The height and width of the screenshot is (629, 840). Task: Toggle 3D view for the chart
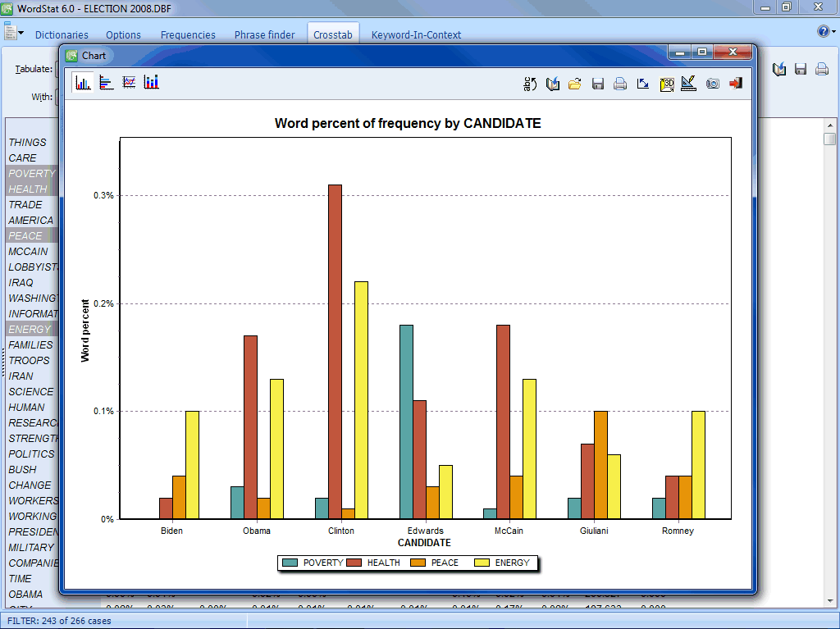tap(666, 84)
